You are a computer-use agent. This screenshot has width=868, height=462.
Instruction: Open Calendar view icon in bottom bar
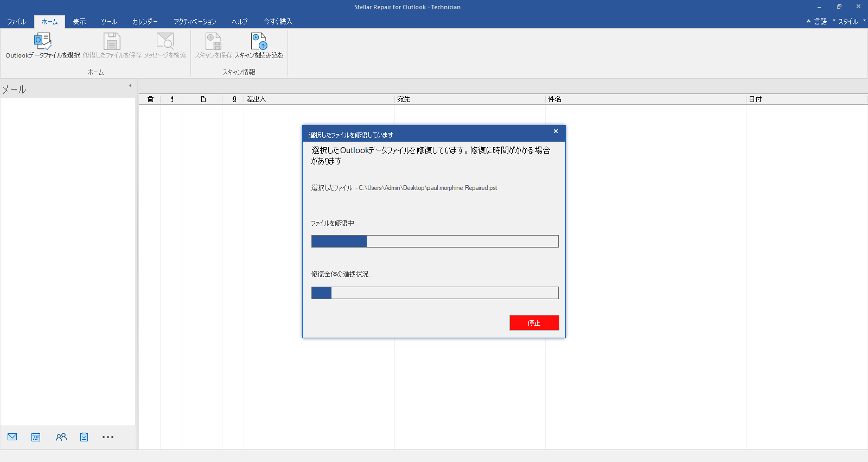[x=36, y=437]
